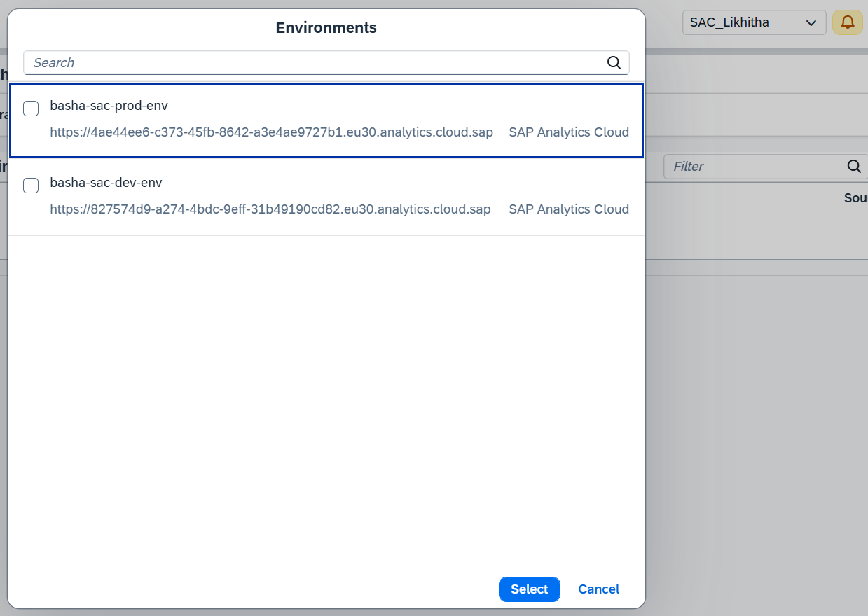Click the Environments dialog title
The height and width of the screenshot is (616, 868).
tap(326, 28)
